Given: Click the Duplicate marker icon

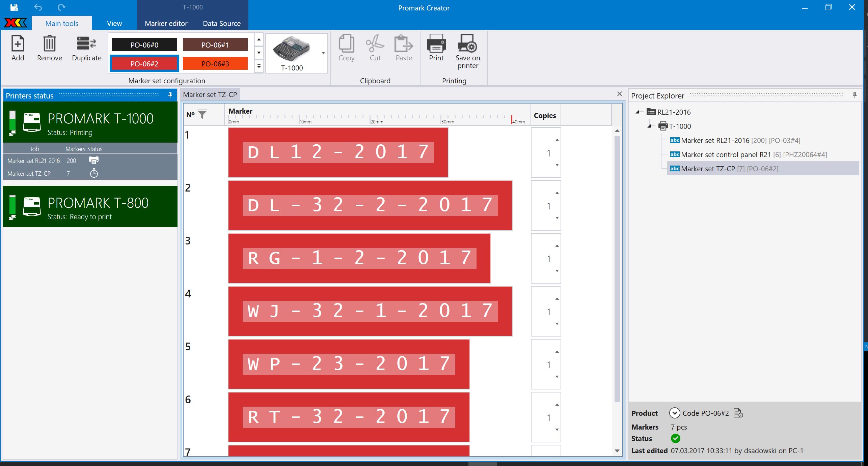Looking at the screenshot, I should [86, 43].
